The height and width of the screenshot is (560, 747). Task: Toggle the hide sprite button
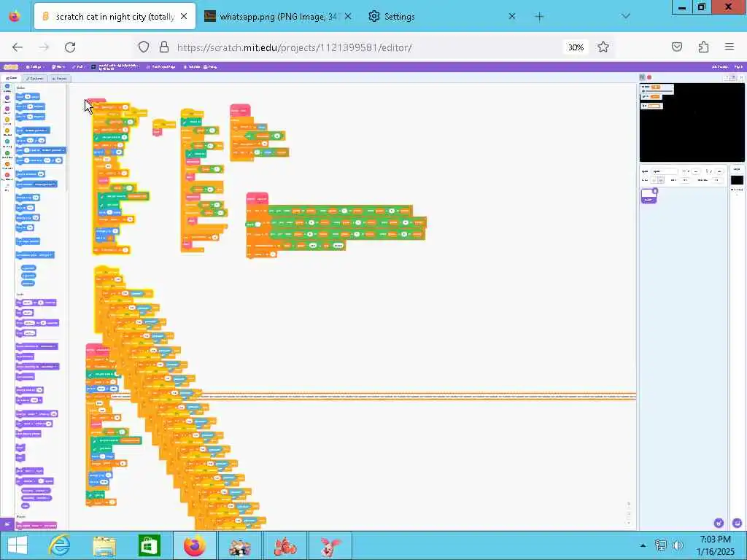(661, 180)
